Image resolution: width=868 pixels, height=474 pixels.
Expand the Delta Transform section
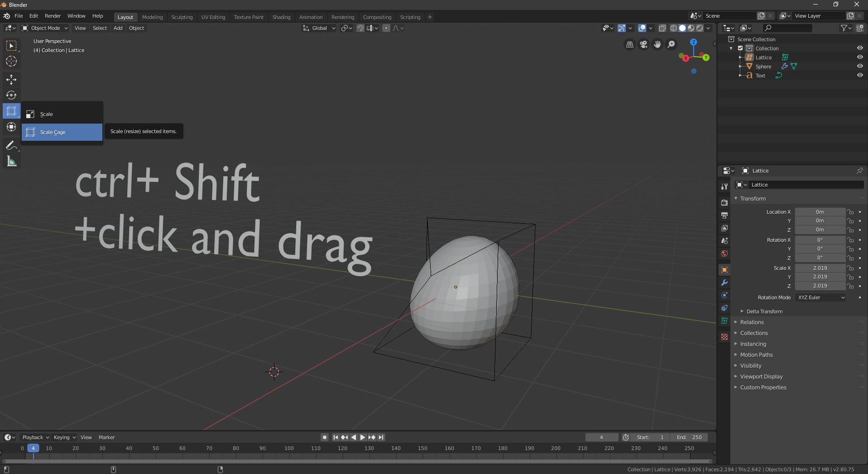(764, 311)
